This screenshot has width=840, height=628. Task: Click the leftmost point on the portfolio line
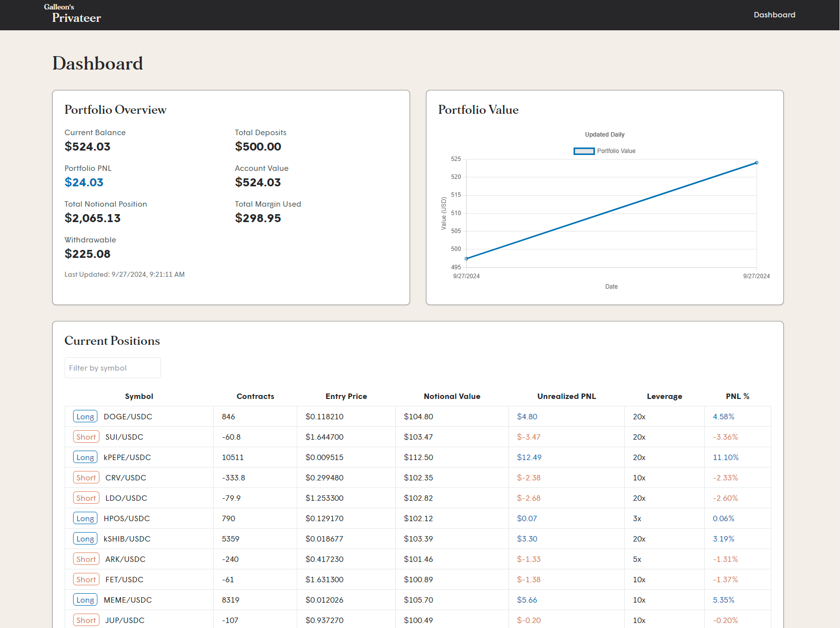[x=466, y=258]
